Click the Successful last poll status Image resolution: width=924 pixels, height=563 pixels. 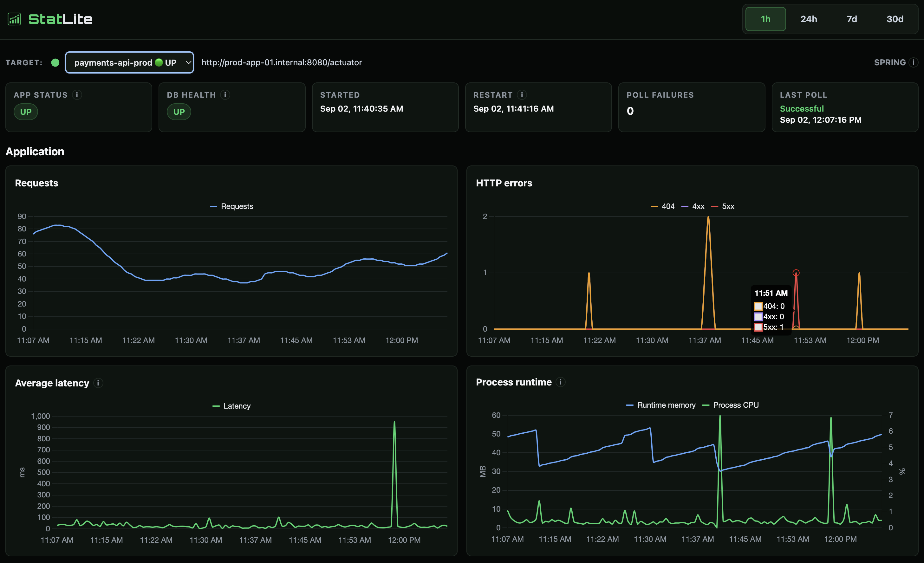[802, 109]
